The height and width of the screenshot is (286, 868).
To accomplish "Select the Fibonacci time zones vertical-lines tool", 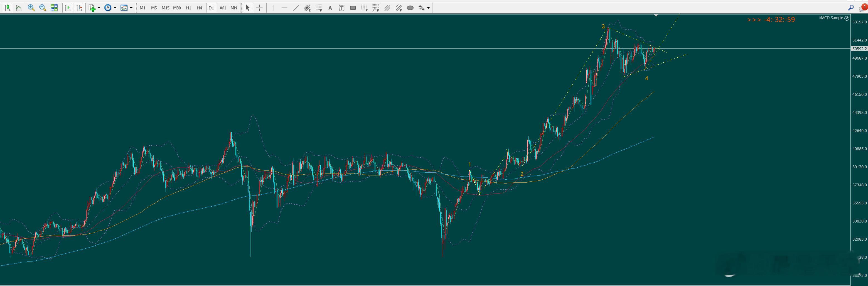I will (365, 8).
